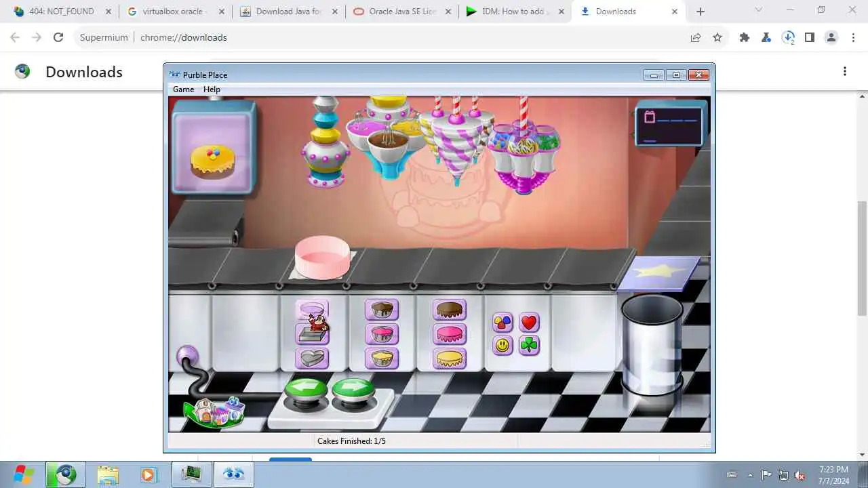Open the Game menu in Purble Place

(x=183, y=89)
